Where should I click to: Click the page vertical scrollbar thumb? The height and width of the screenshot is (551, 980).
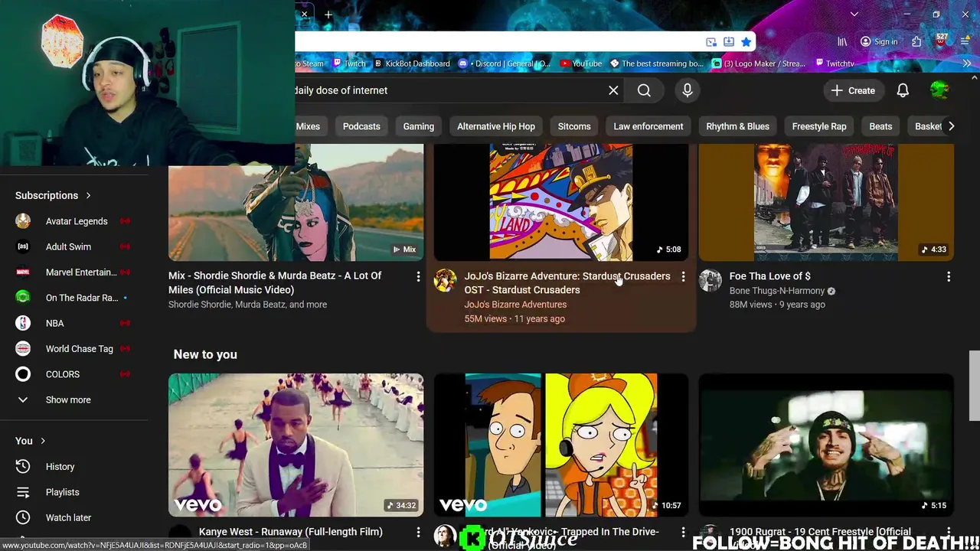click(974, 386)
